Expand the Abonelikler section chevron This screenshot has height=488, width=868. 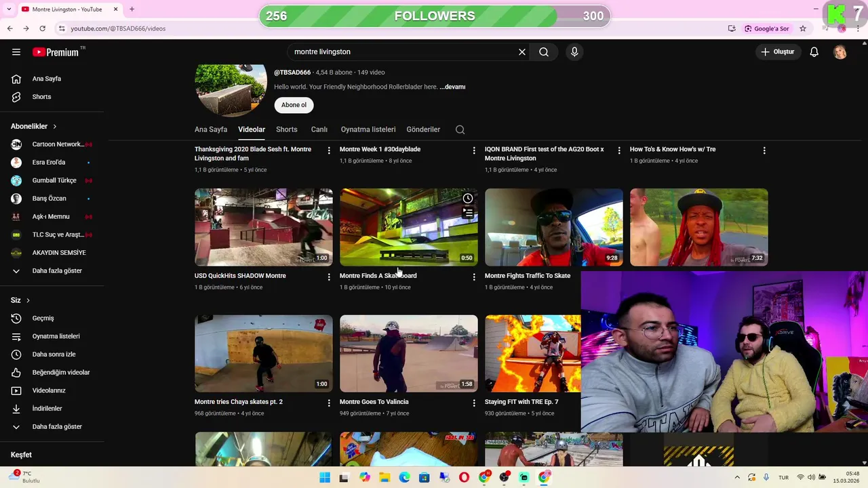click(x=55, y=127)
